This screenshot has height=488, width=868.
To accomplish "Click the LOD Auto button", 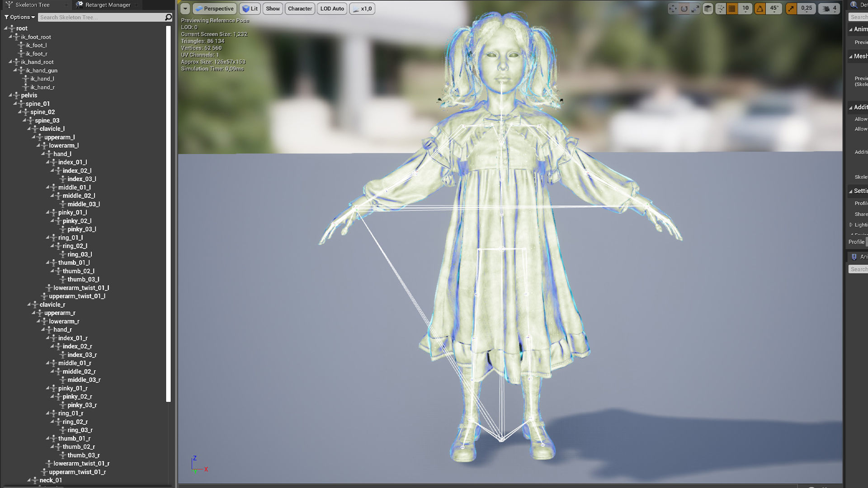I will click(332, 9).
